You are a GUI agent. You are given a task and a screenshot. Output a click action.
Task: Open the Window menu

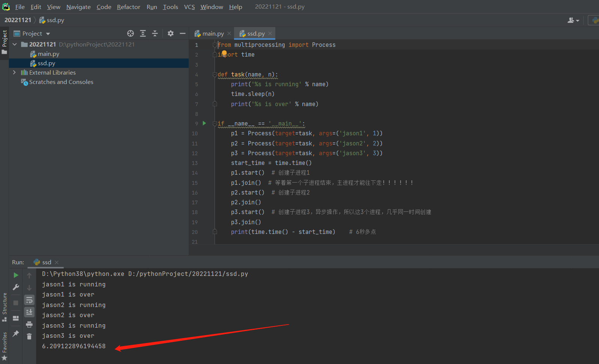[x=212, y=7]
